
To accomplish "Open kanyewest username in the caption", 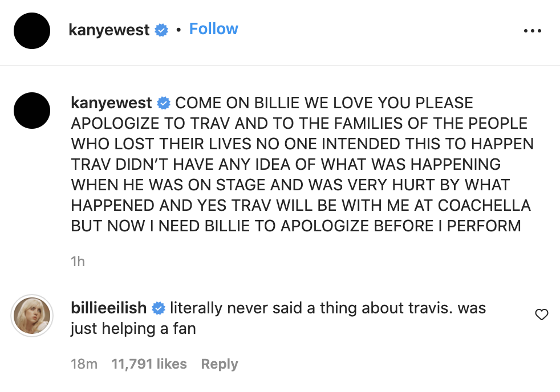I will 111,103.
